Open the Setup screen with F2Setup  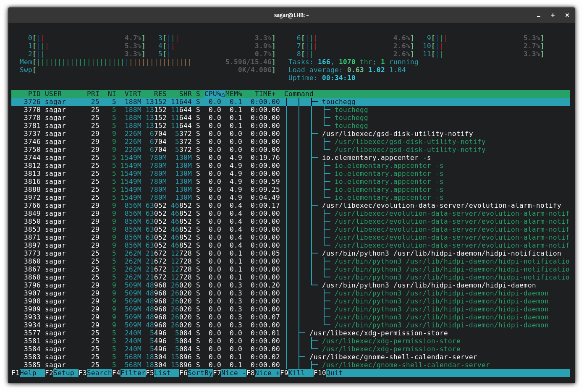pos(60,373)
